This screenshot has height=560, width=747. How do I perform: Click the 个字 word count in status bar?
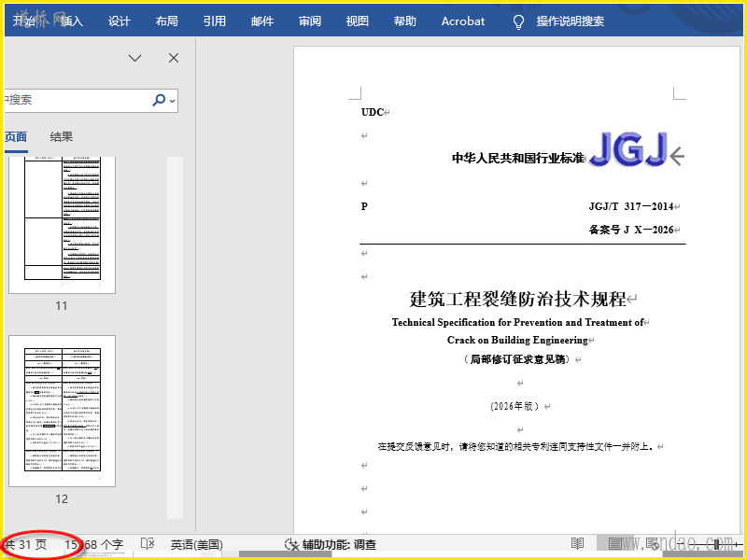pyautogui.click(x=94, y=544)
